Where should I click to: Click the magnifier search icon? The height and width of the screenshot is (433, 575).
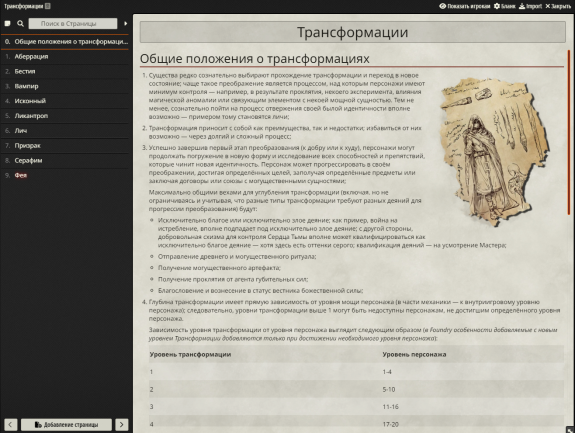(x=21, y=23)
